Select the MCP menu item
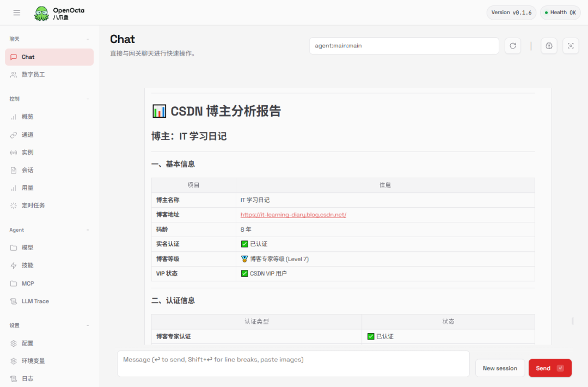This screenshot has height=387, width=588. tap(28, 283)
